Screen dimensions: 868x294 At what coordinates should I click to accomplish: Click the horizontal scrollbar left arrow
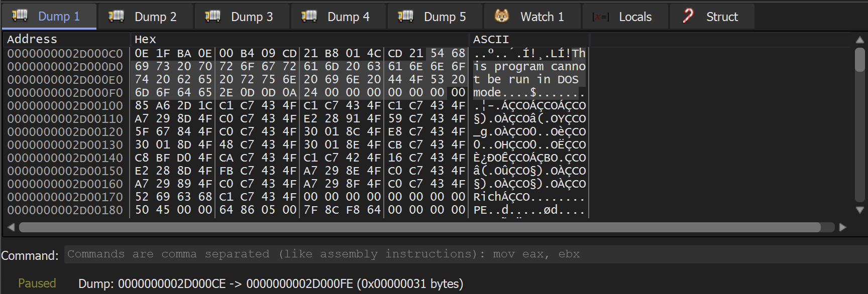(11, 227)
